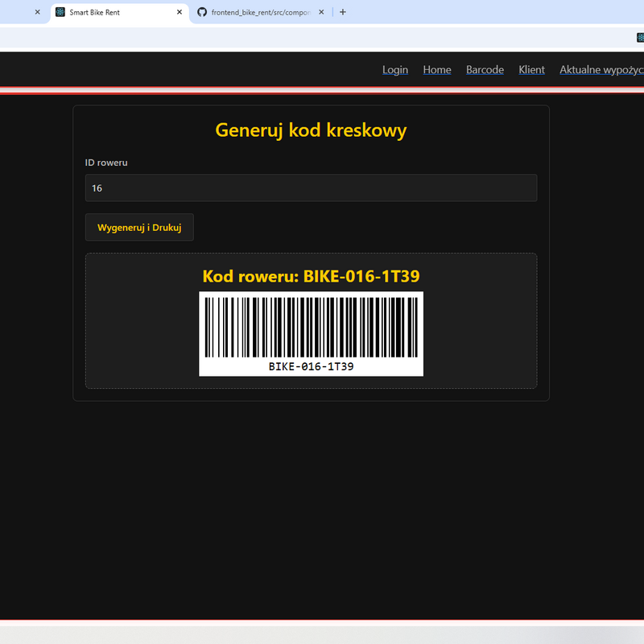Click the Kod roweru: BIKE-016-1T39 heading
The height and width of the screenshot is (644, 644).
311,276
